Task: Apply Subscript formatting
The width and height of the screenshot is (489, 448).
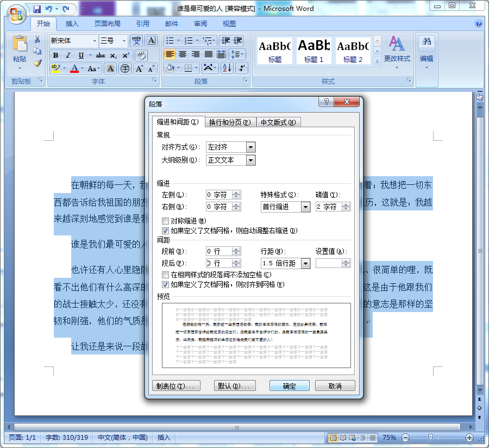Action: pyautogui.click(x=113, y=55)
